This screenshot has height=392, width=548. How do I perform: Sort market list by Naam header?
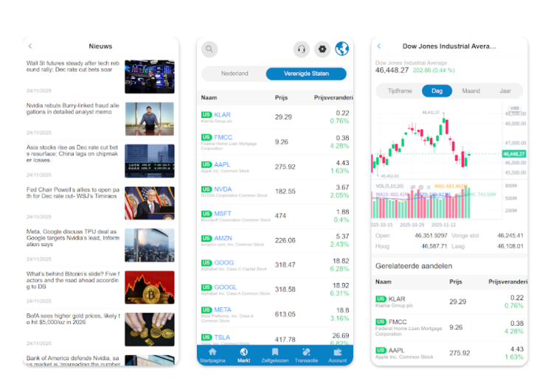[209, 98]
